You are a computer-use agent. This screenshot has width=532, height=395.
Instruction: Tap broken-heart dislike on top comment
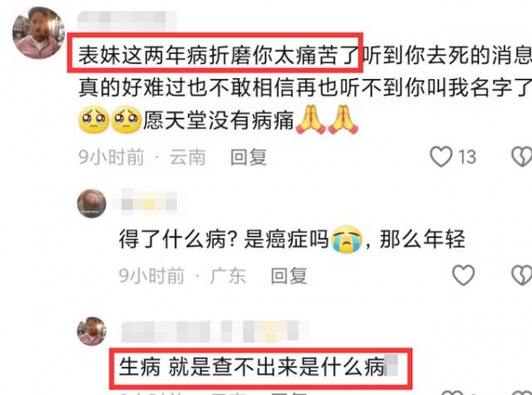click(522, 156)
